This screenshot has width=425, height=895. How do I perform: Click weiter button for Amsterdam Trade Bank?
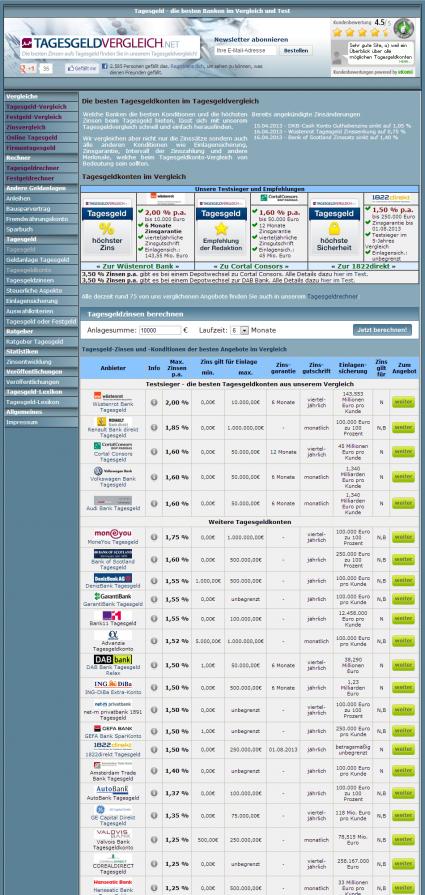click(403, 771)
